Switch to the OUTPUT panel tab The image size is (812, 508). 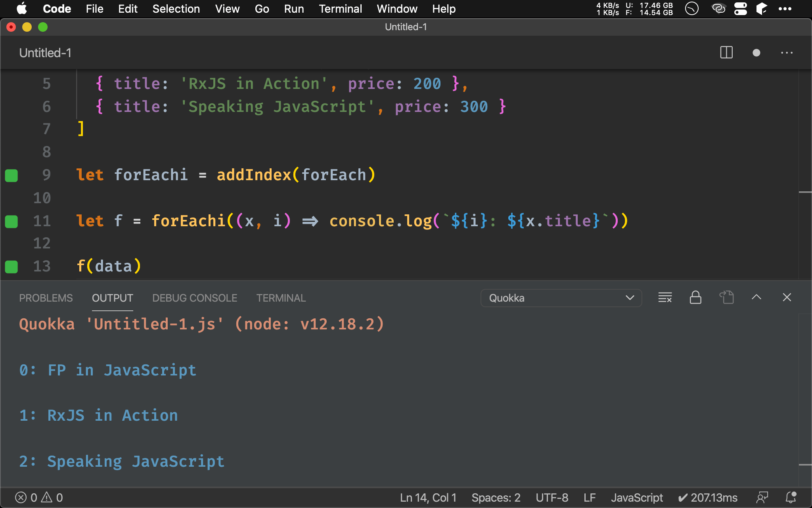coord(112,298)
